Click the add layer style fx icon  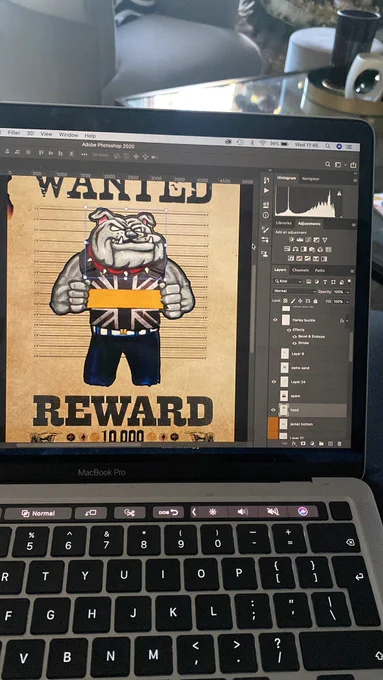pyautogui.click(x=295, y=444)
